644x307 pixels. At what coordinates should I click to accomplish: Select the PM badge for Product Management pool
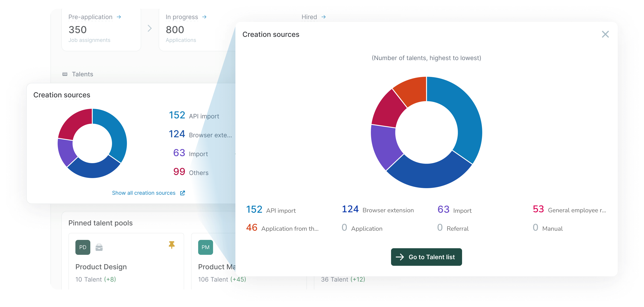click(205, 247)
